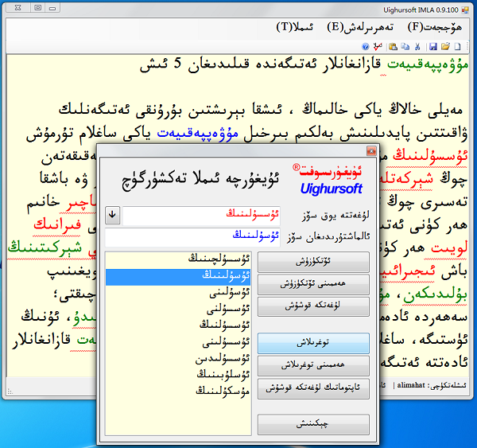The image size is (477, 448).
Task: Click the لۇغەتكە قوشۇش add-to-dictionary button
Action: [x=313, y=306]
